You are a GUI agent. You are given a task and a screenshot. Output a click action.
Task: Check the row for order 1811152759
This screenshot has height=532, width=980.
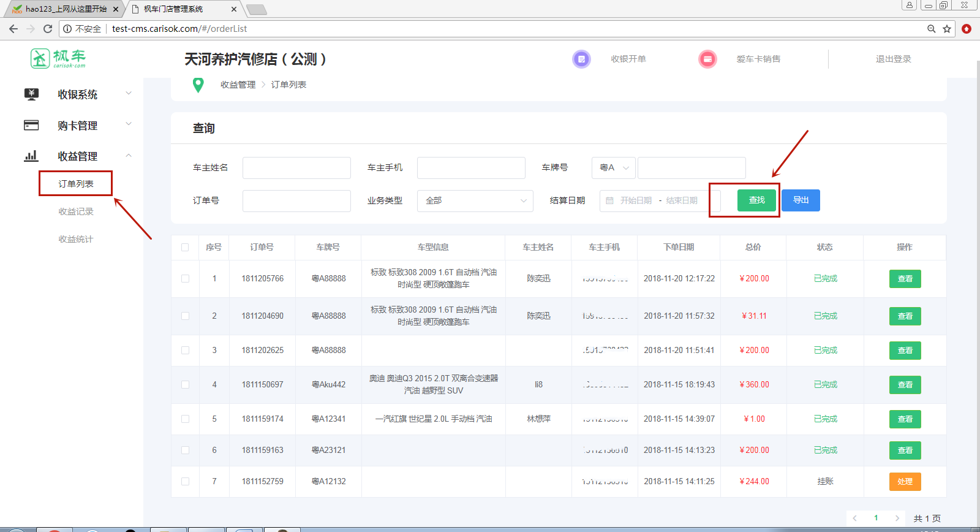pyautogui.click(x=185, y=482)
